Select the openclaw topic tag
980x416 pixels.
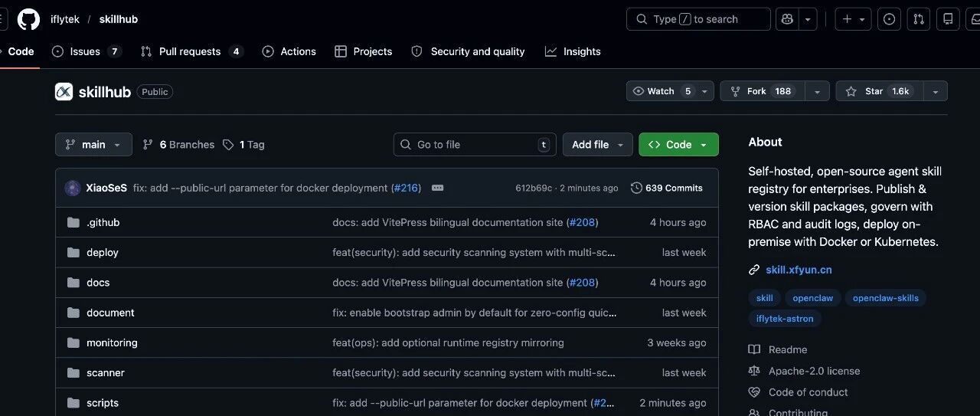[813, 298]
